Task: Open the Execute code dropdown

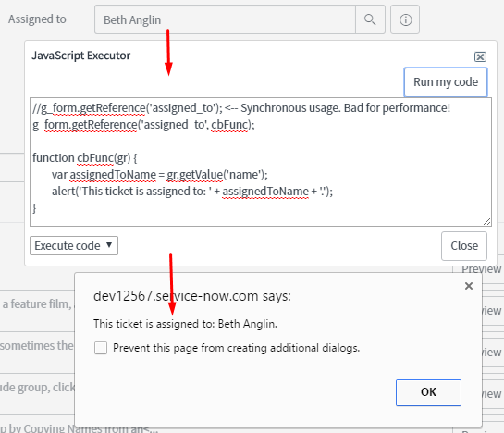Action: coord(74,246)
